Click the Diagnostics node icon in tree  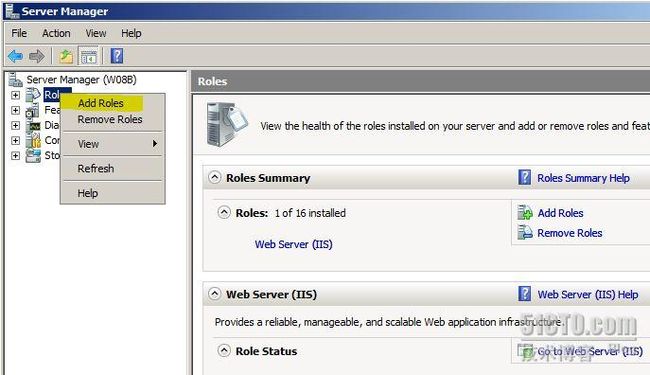point(33,126)
